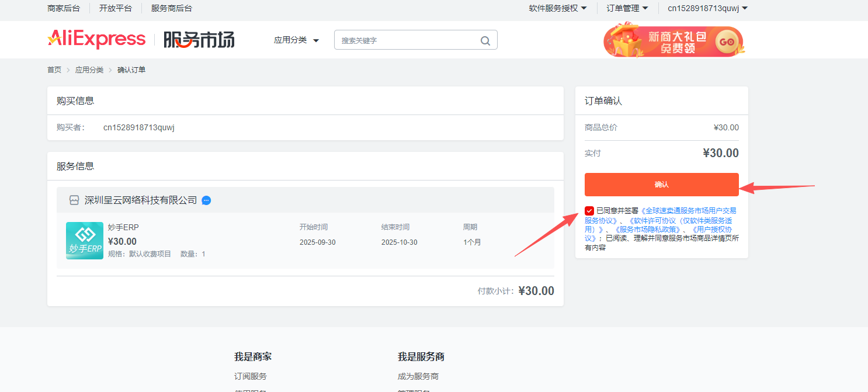Open the 新商大礼包 promotional banner
Image resolution: width=868 pixels, height=392 pixels.
[673, 41]
